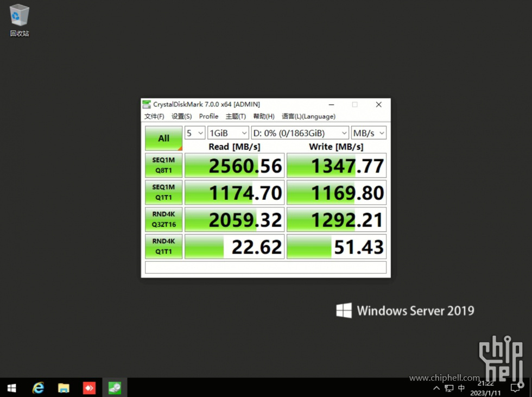532x397 pixels.
Task: Click the 1347.77 write result
Action: (337, 166)
